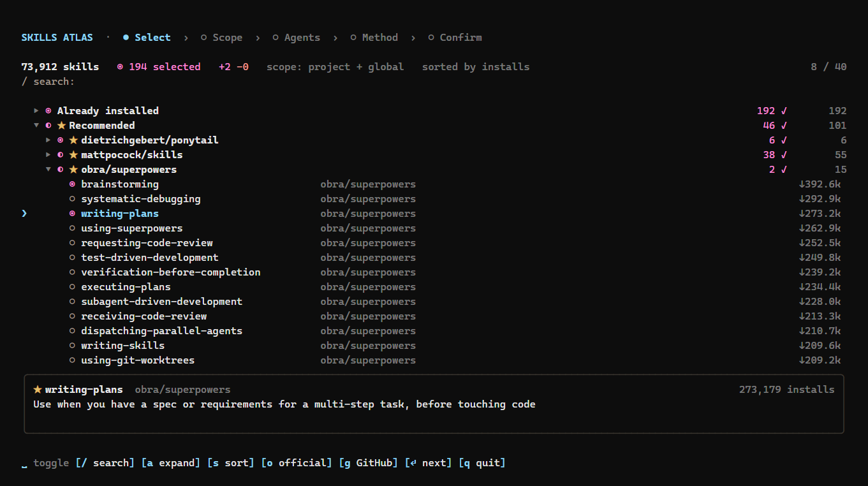
Task: Deselect the writing-plans skill circle
Action: (72, 214)
